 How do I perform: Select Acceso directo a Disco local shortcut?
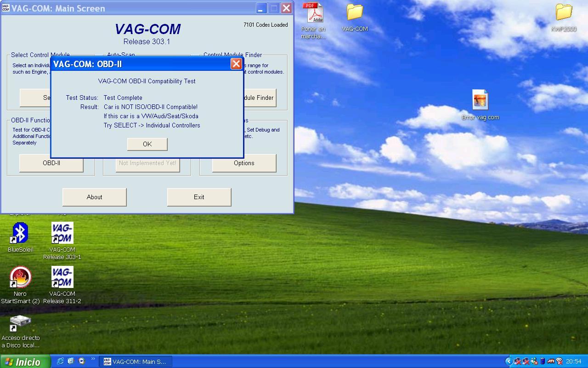(20, 331)
